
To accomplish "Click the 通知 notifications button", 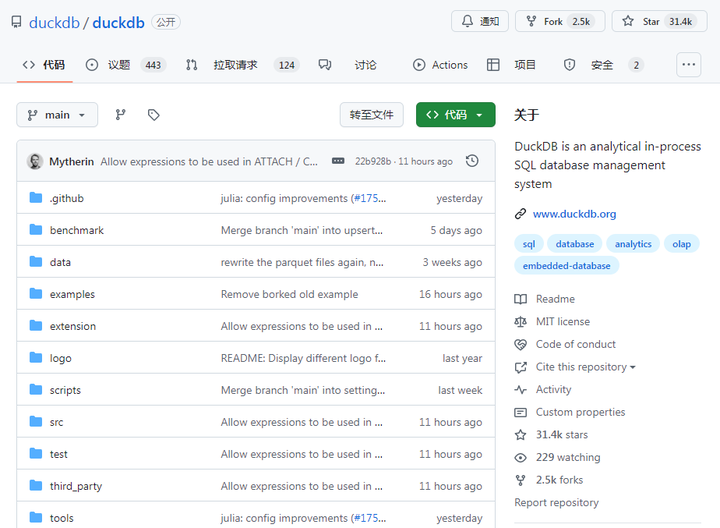I will pos(480,21).
